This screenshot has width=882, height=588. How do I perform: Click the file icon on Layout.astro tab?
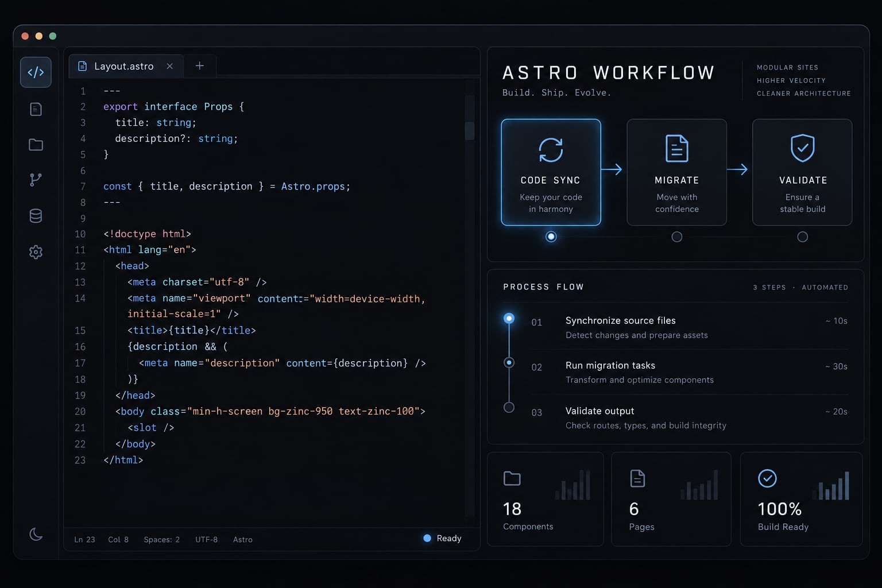82,66
